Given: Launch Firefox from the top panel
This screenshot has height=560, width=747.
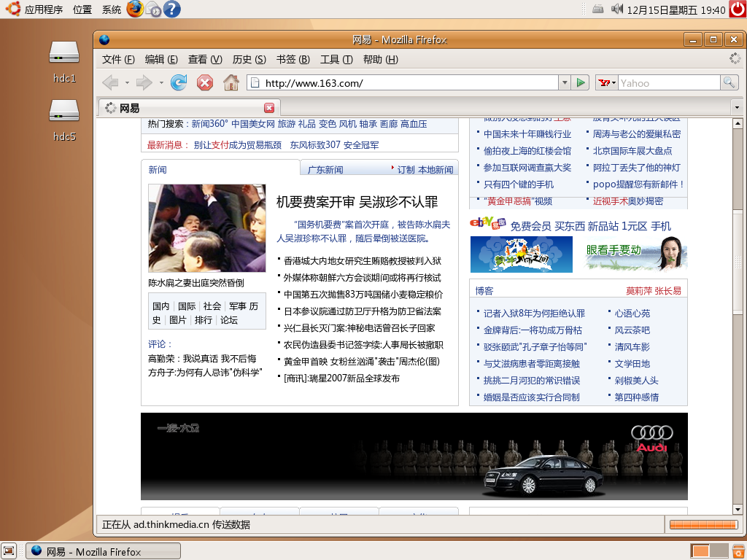Looking at the screenshot, I should coord(135,9).
